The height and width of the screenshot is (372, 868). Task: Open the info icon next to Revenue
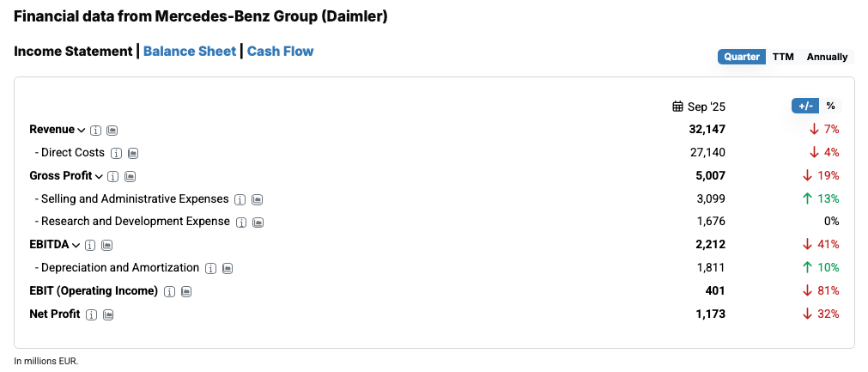click(96, 131)
